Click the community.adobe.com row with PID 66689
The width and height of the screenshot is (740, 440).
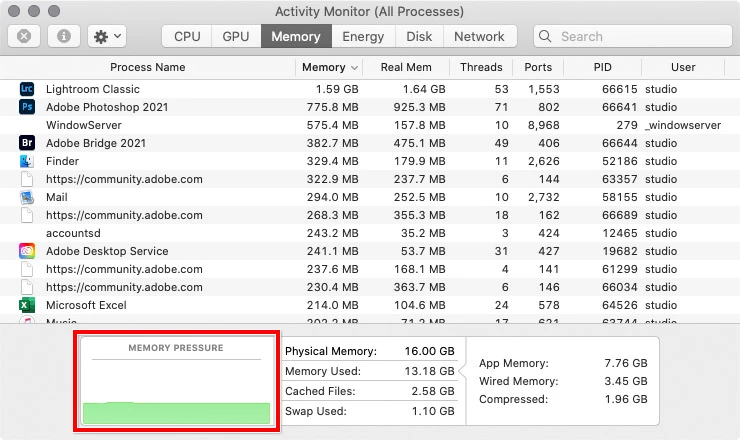[x=370, y=215]
